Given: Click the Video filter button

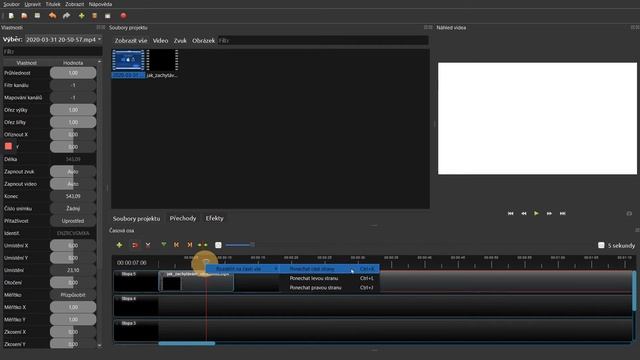Looking at the screenshot, I should click(x=160, y=40).
